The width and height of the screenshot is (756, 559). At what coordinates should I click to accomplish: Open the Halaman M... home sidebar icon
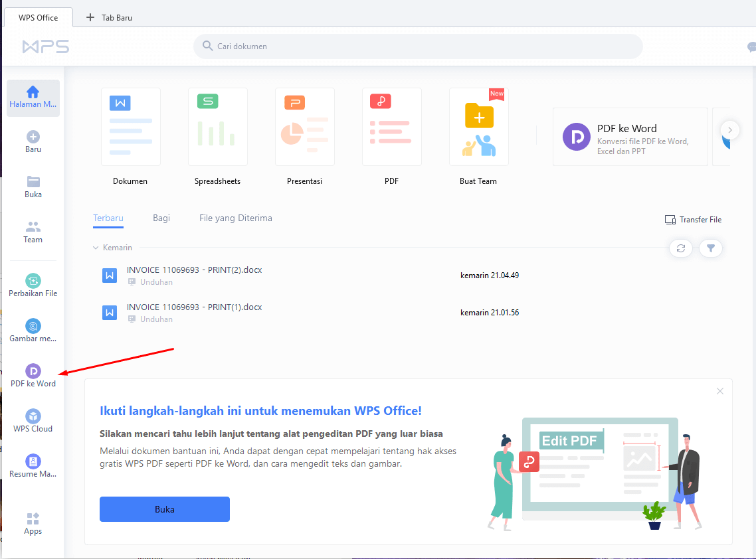(x=33, y=98)
